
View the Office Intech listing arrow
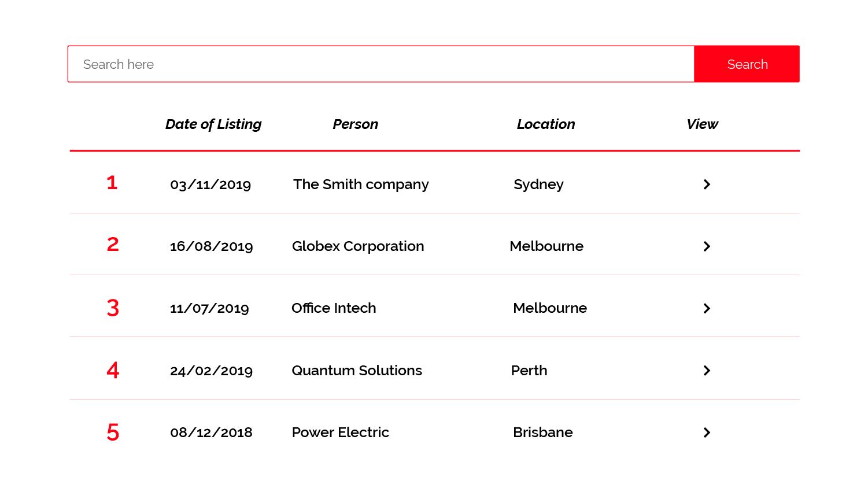pyautogui.click(x=707, y=308)
